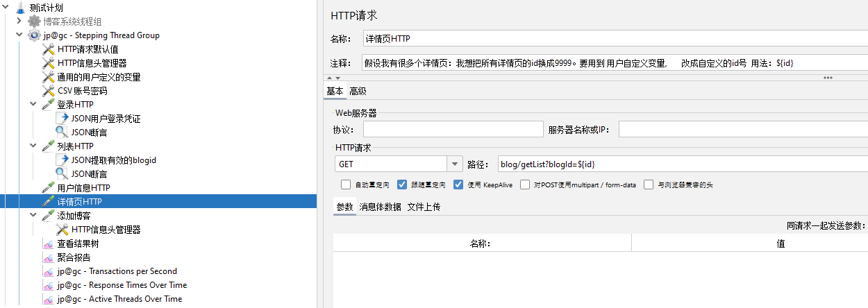The image size is (868, 308).
Task: Collapse the 测试计划 root node
Action: [x=6, y=8]
